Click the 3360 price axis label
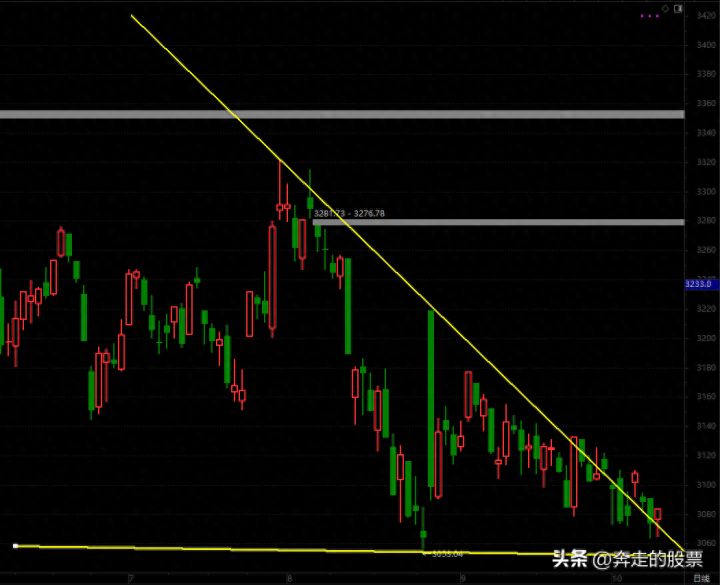Viewport: 720px width, 585px height. 706,103
